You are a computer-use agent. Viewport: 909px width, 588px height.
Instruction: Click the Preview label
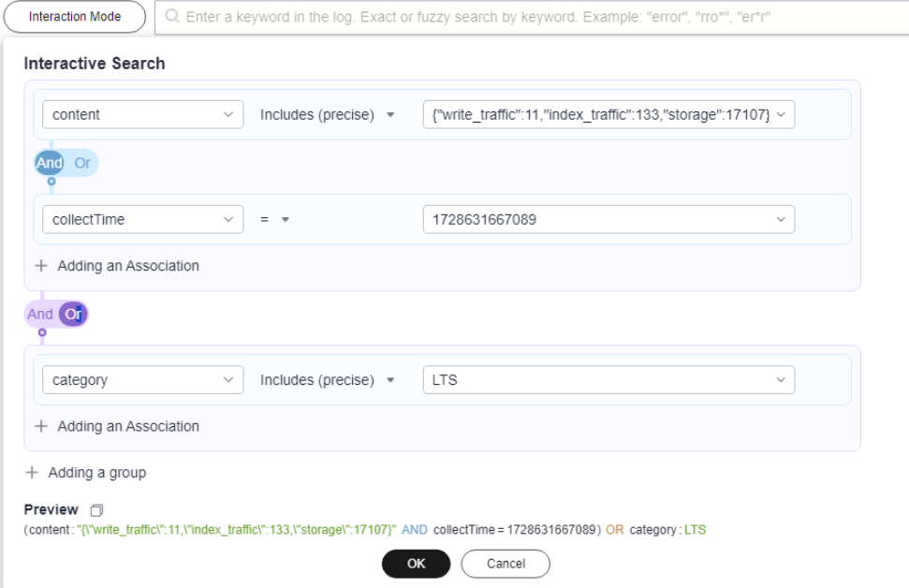coord(51,509)
